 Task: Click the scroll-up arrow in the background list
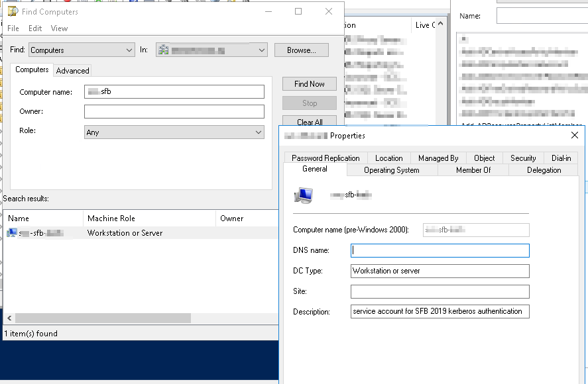(441, 24)
